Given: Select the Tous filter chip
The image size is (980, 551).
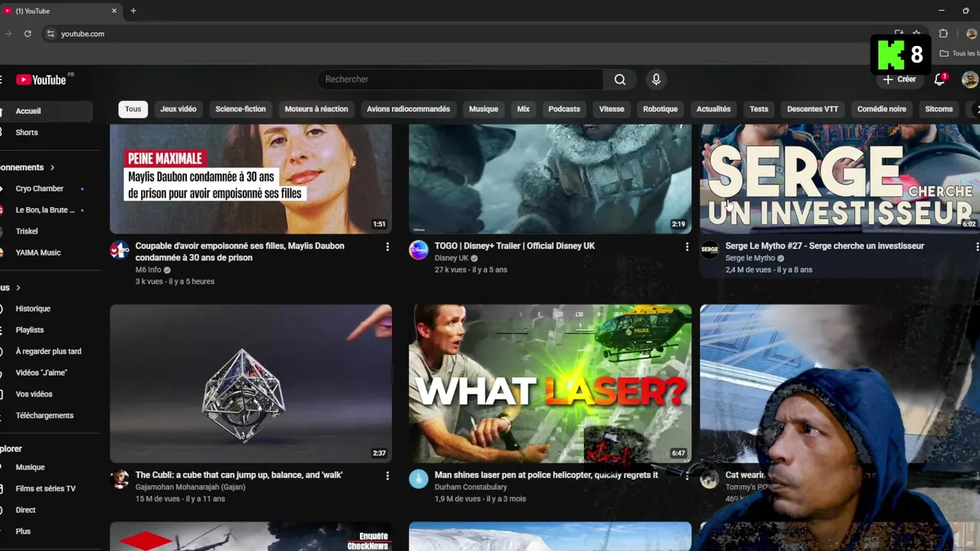Looking at the screenshot, I should click(133, 109).
